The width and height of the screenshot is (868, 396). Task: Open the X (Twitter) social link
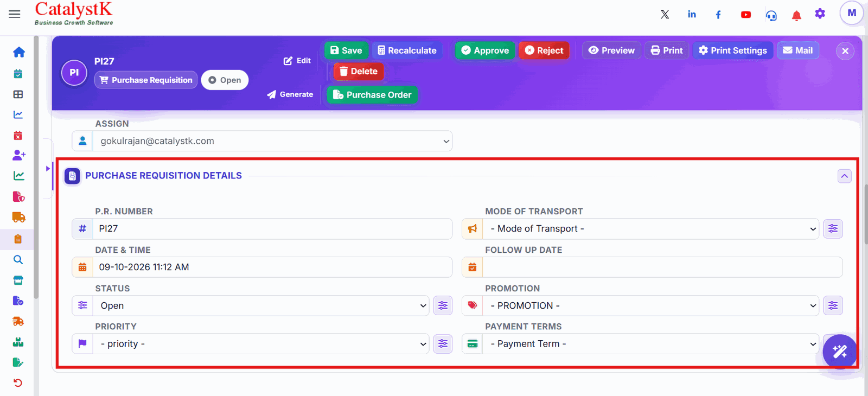pyautogui.click(x=665, y=15)
